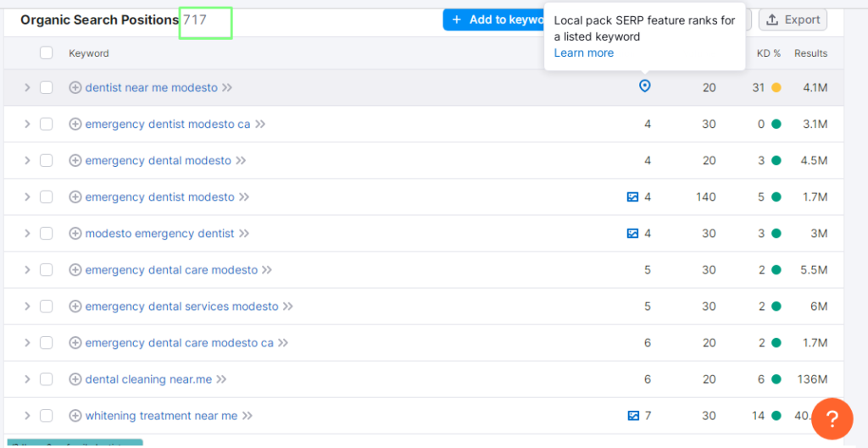Click plus icon beside dentist near me modesto
The width and height of the screenshot is (868, 448).
(x=75, y=87)
